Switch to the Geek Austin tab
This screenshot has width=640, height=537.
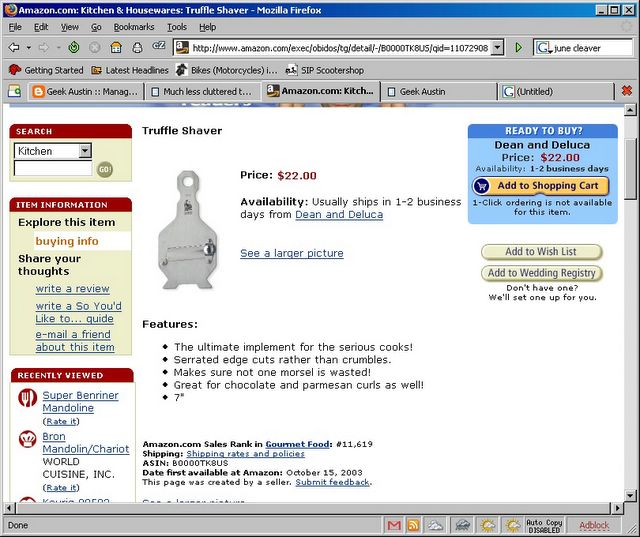(x=439, y=91)
